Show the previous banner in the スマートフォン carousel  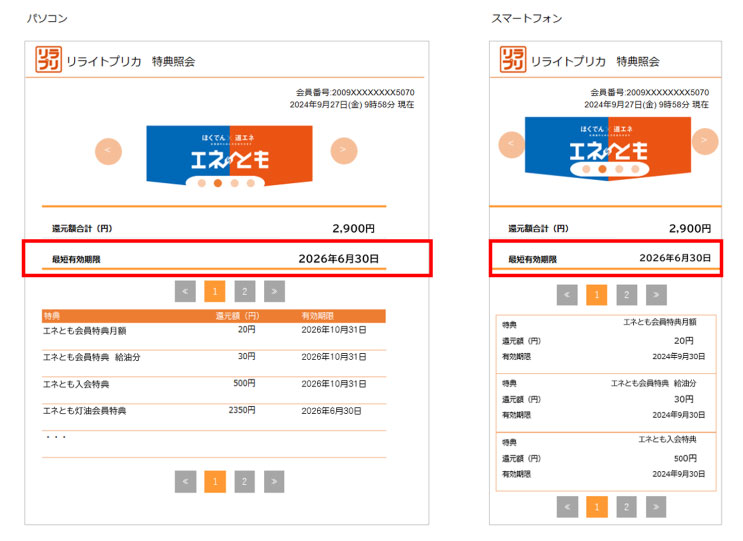[512, 144]
